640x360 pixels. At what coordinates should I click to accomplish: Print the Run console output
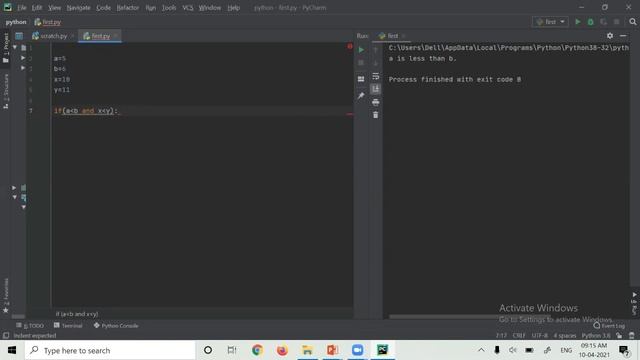376,102
